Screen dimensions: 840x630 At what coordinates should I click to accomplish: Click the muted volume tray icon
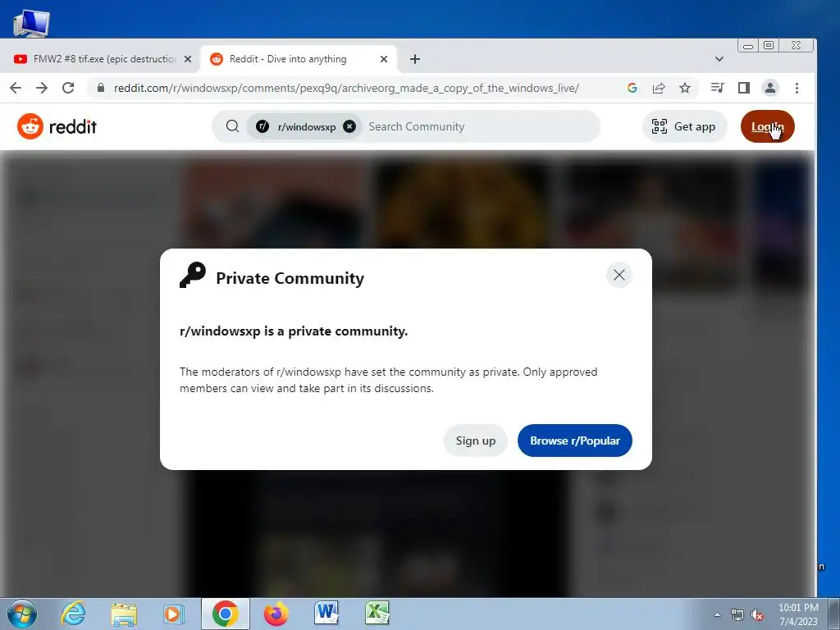(x=757, y=615)
